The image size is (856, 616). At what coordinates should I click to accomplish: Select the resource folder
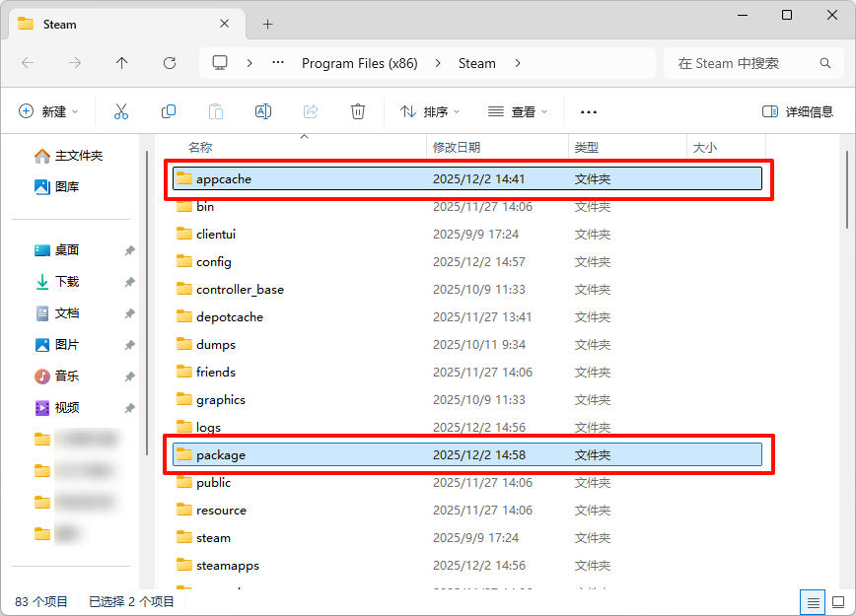(x=467, y=511)
